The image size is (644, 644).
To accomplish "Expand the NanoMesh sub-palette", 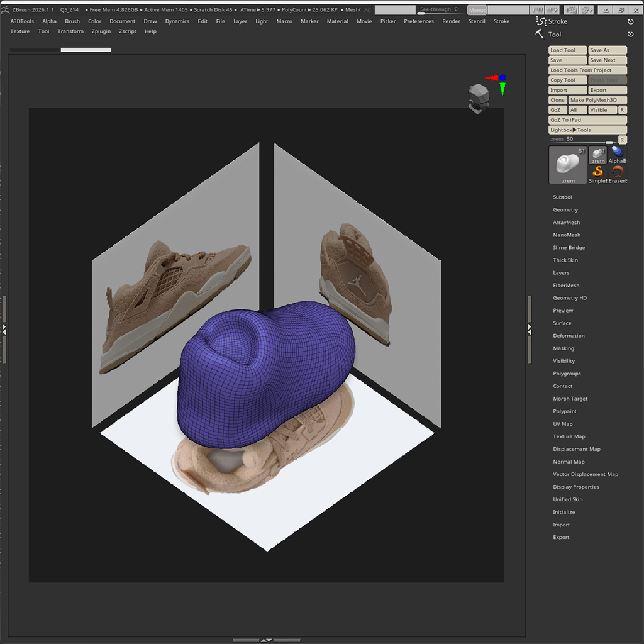I will 567,235.
